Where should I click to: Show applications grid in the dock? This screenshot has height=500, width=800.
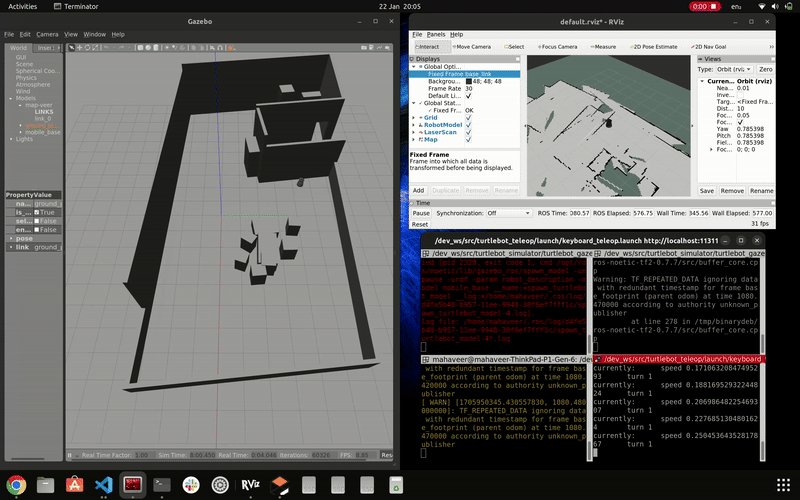[783, 485]
